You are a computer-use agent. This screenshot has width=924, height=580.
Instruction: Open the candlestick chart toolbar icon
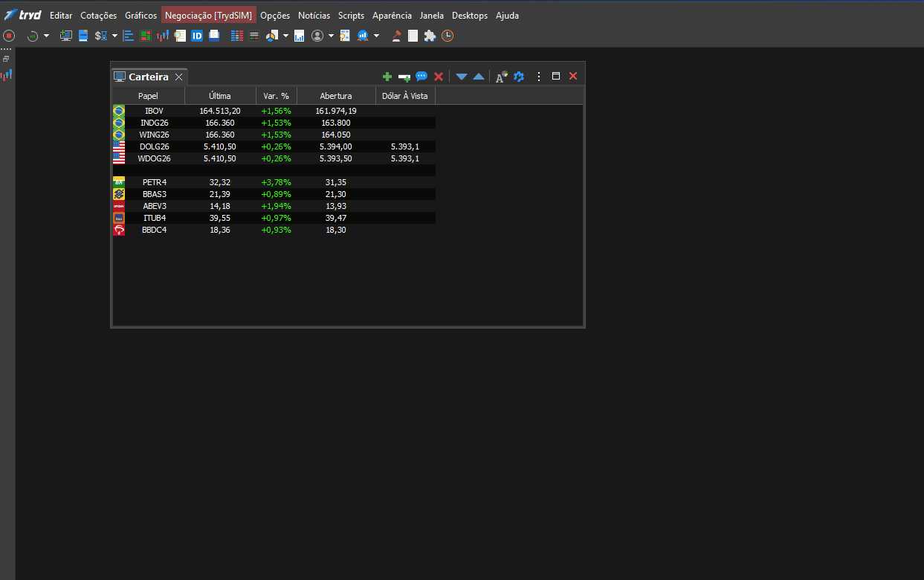(163, 36)
